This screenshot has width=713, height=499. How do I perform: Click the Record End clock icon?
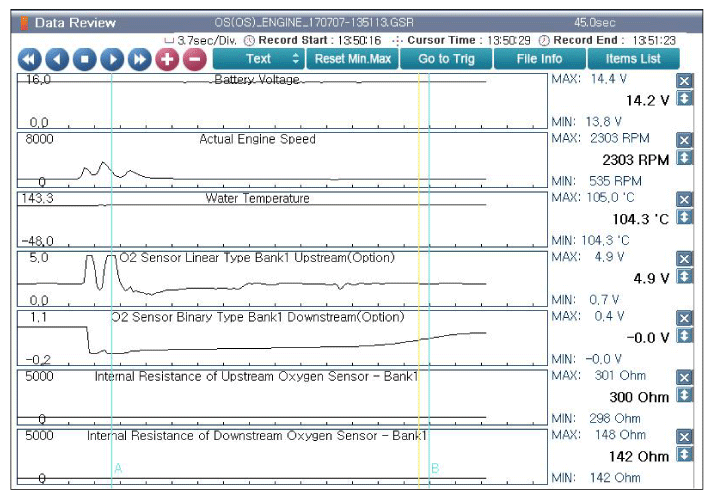click(544, 40)
